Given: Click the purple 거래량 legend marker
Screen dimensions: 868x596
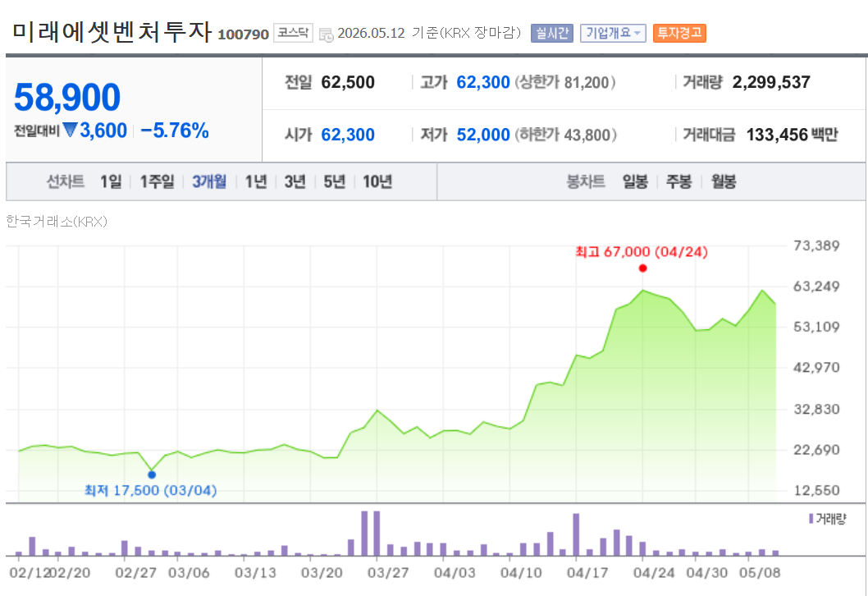Looking at the screenshot, I should (x=811, y=519).
